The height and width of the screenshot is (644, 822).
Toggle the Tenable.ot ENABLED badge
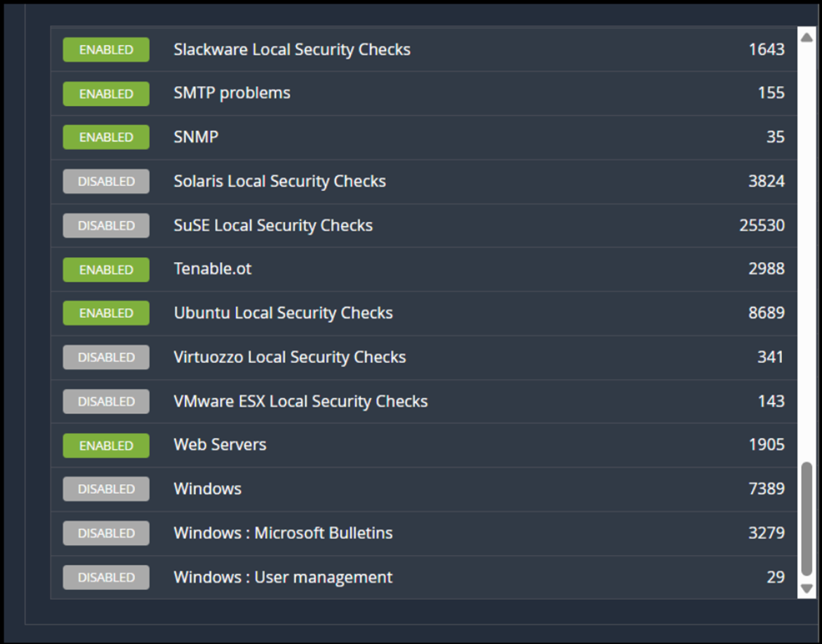[x=106, y=269]
